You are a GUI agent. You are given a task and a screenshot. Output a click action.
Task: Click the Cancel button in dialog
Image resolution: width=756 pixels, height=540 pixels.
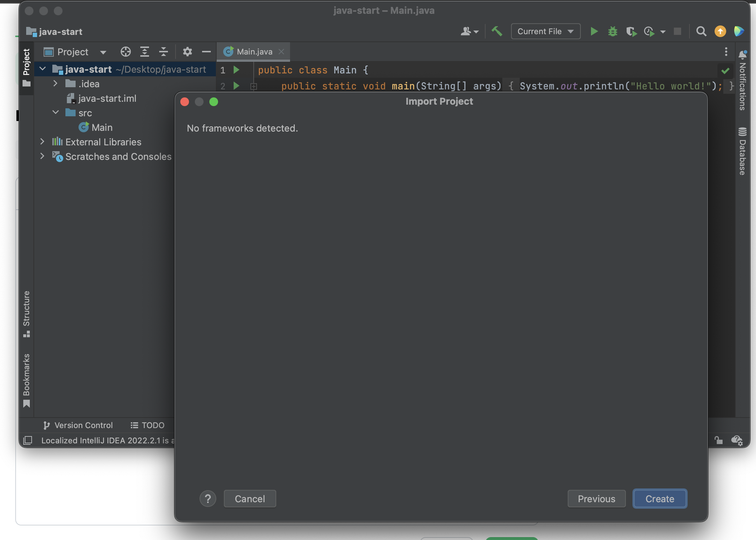[x=250, y=499]
